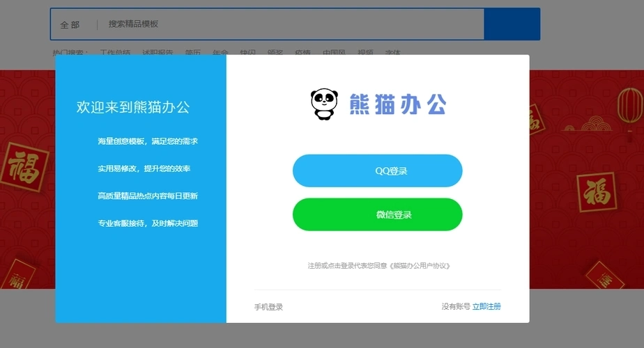Screen dimensions: 644x348
Task: Click the large 福 card on banner's right
Action: 597,191
